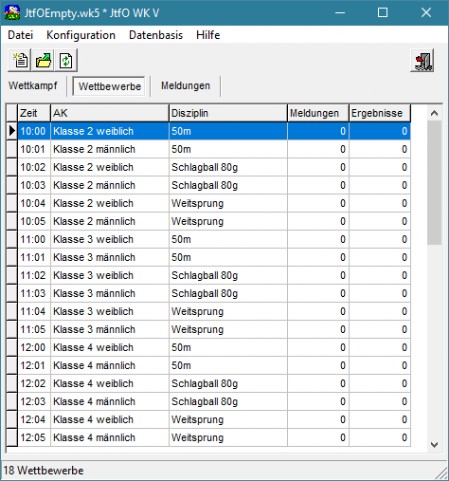Click the vertical scrollbar thumb

pos(434,183)
